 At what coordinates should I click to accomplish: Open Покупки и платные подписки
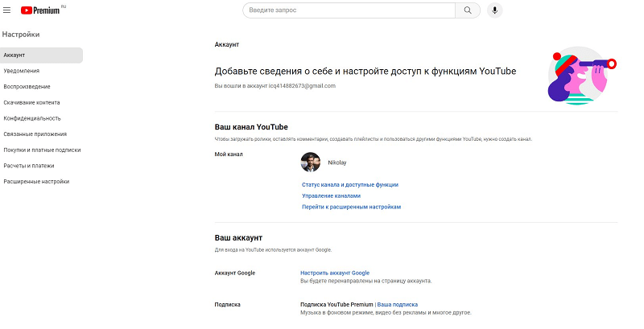pos(42,150)
